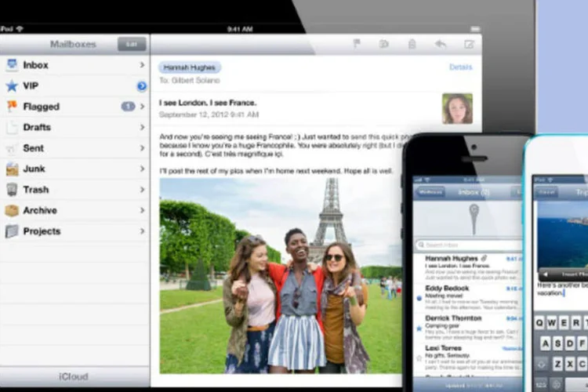Viewport: 588px width, 392px height.
Task: Expand the Junk row chevron
Action: coord(142,169)
